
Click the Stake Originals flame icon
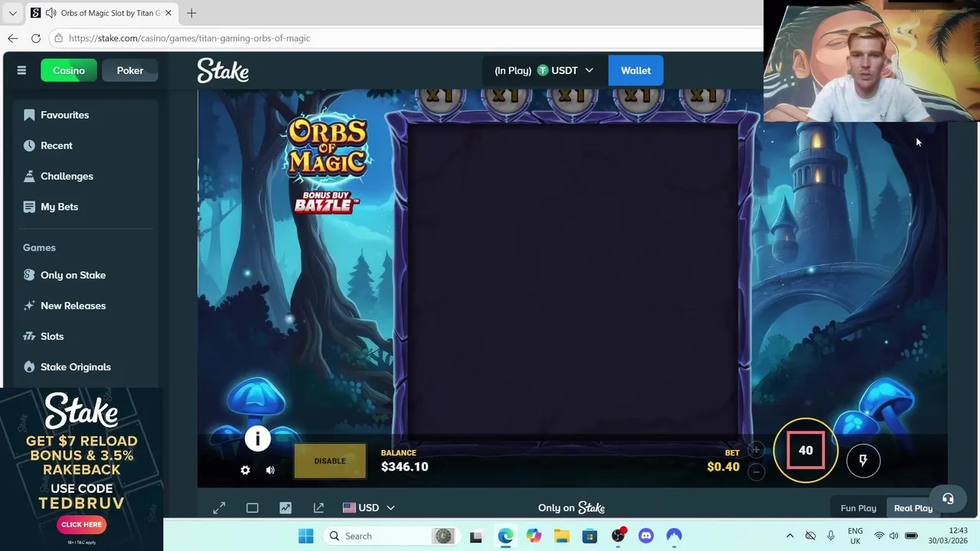point(29,367)
